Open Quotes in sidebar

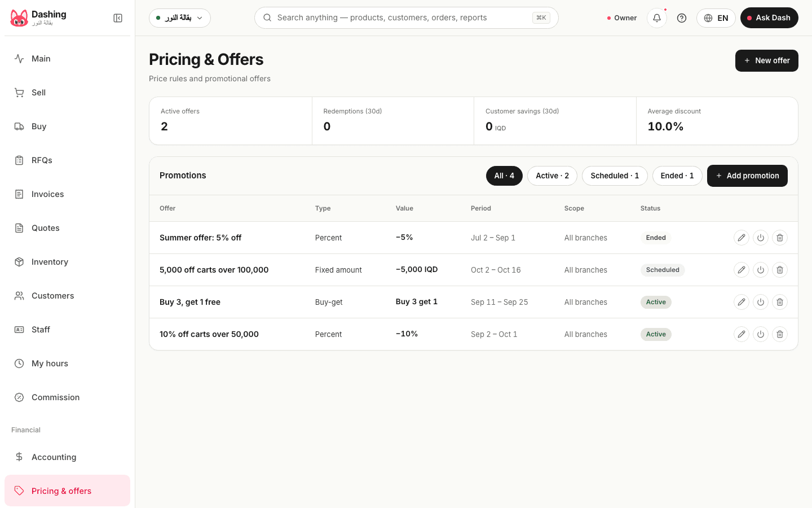coord(67,228)
